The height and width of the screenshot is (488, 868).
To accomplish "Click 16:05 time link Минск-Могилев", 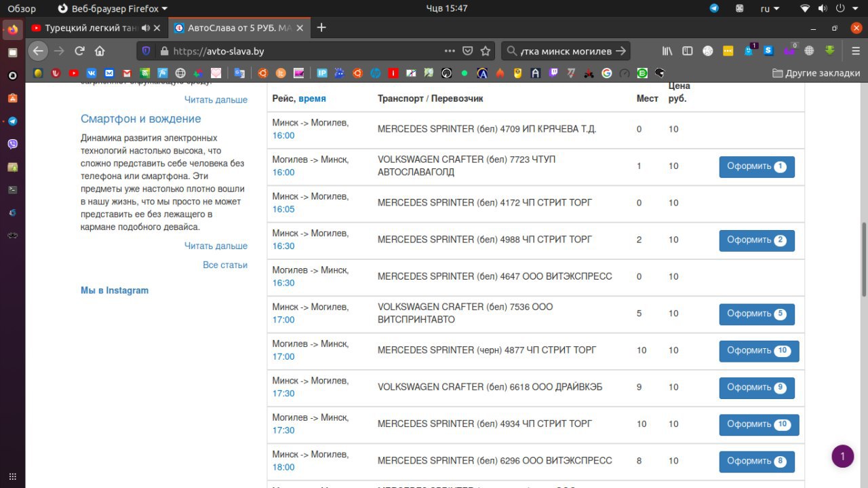I will pyautogui.click(x=283, y=209).
